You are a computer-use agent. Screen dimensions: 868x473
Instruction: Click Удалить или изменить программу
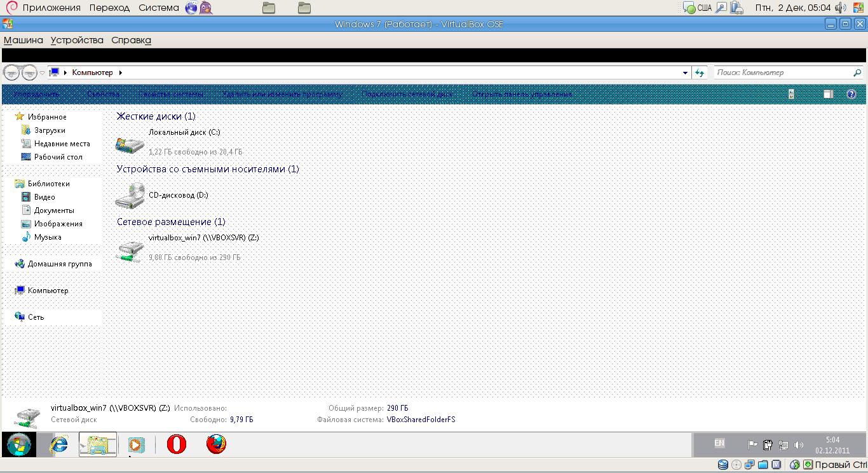point(282,94)
